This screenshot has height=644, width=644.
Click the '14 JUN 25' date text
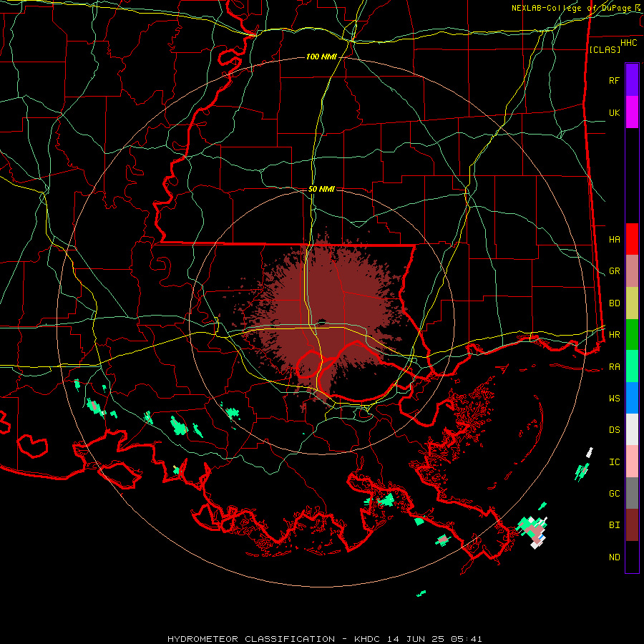(416, 639)
